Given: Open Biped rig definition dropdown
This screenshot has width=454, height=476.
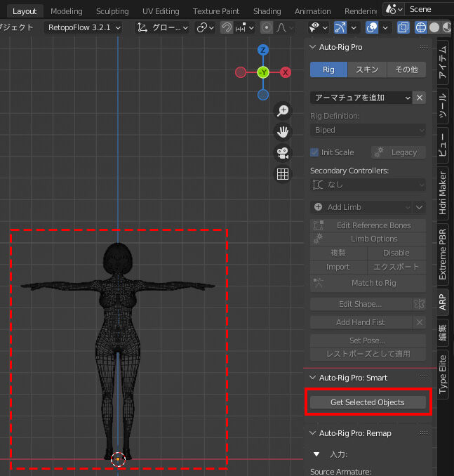Looking at the screenshot, I should coord(368,130).
